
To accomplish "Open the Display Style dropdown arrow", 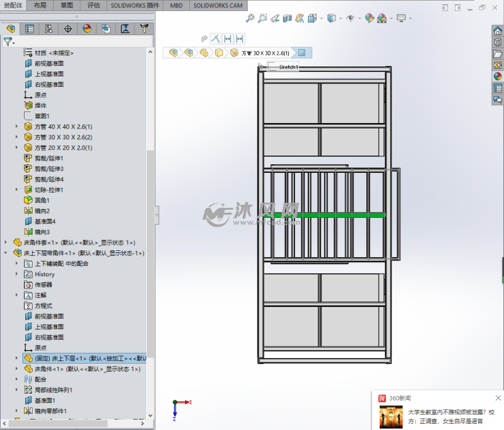I will click(341, 18).
